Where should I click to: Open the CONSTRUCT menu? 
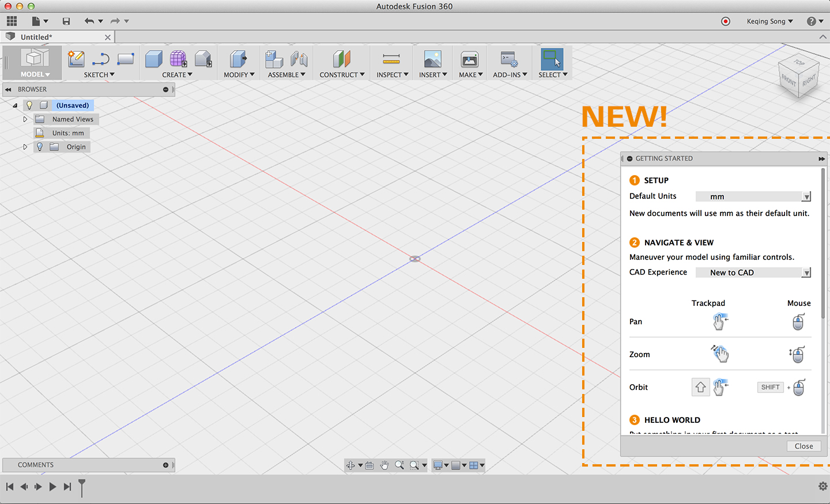point(342,75)
